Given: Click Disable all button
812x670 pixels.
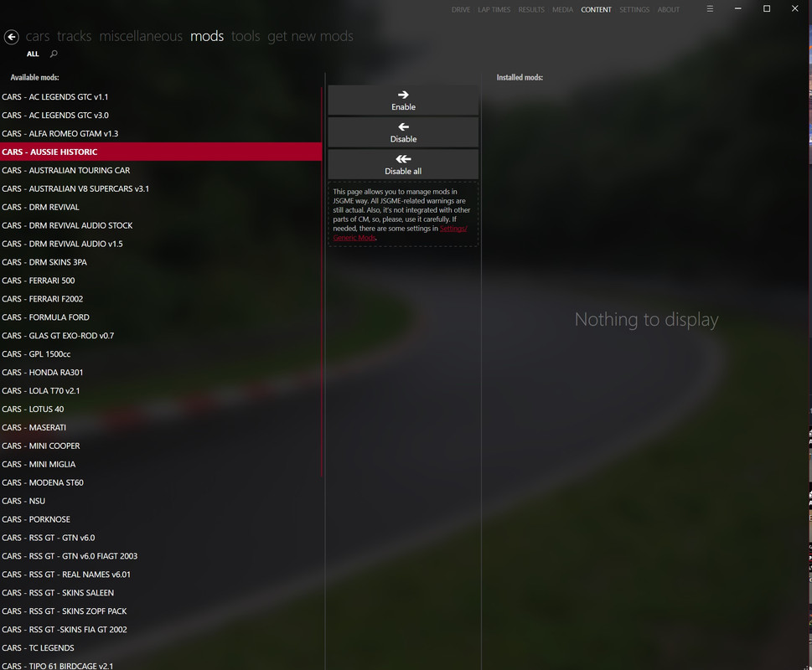Looking at the screenshot, I should (403, 164).
